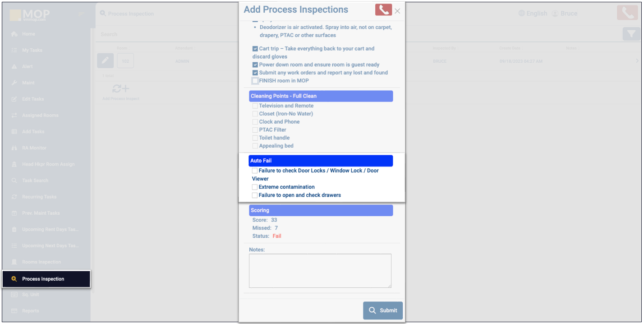Open the English language selector
The height and width of the screenshot is (324, 644).
tap(537, 14)
